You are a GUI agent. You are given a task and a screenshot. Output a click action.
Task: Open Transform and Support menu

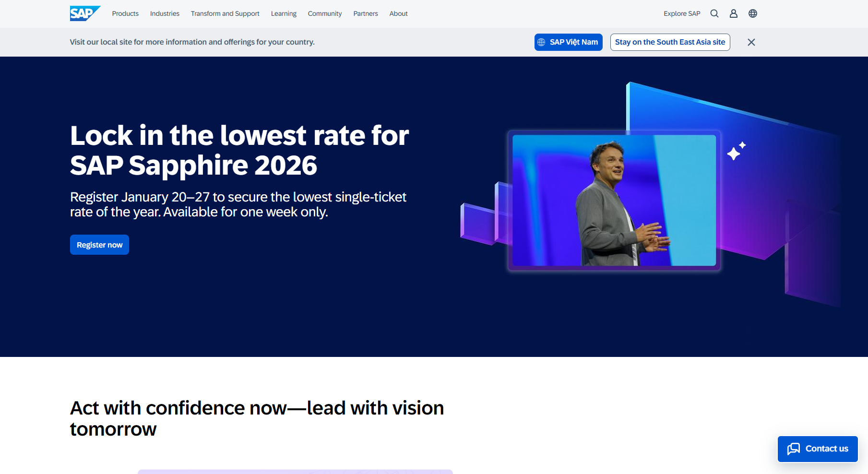pos(225,13)
